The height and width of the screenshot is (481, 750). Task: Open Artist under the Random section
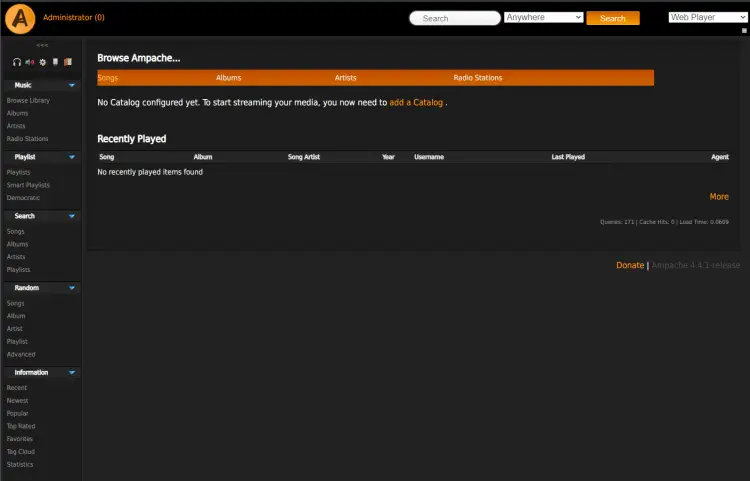[14, 328]
